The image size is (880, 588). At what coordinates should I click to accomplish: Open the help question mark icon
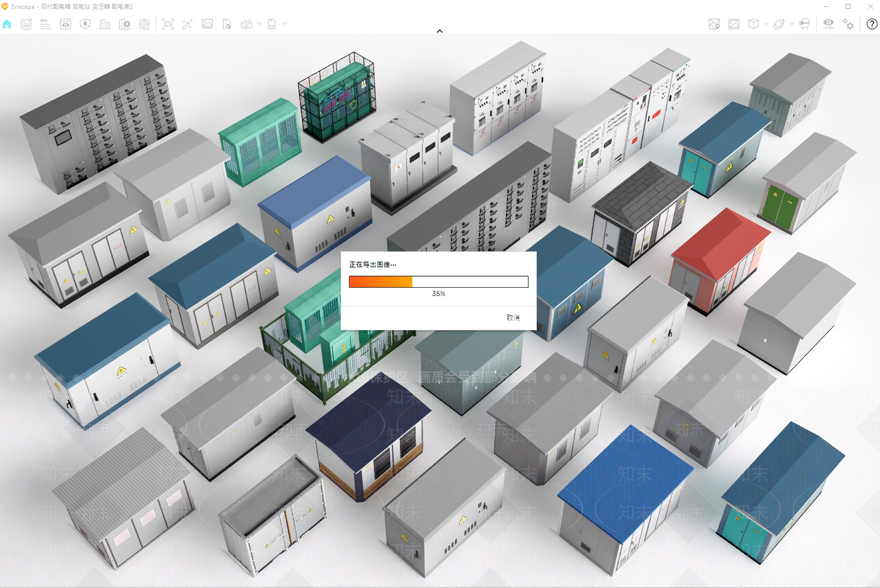pos(872,24)
